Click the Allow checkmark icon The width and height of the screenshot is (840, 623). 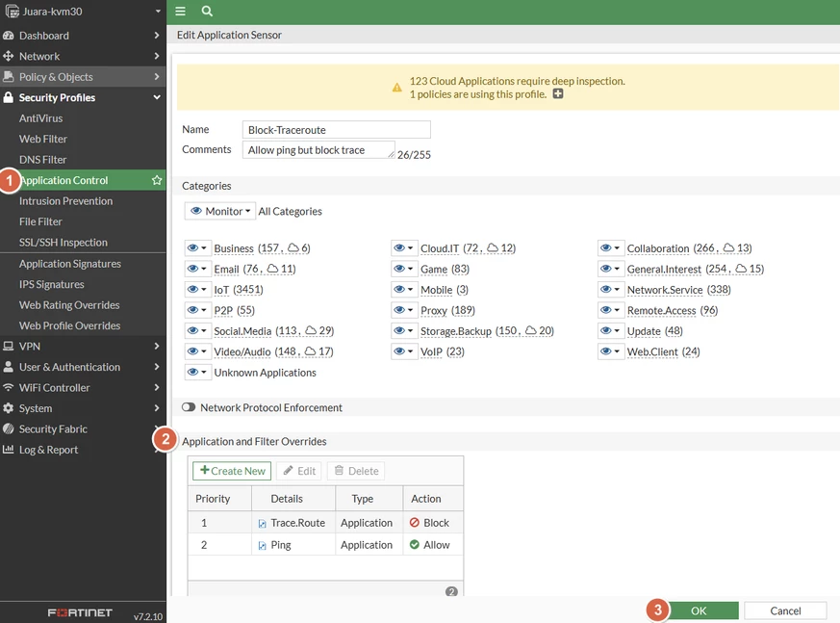(x=414, y=544)
